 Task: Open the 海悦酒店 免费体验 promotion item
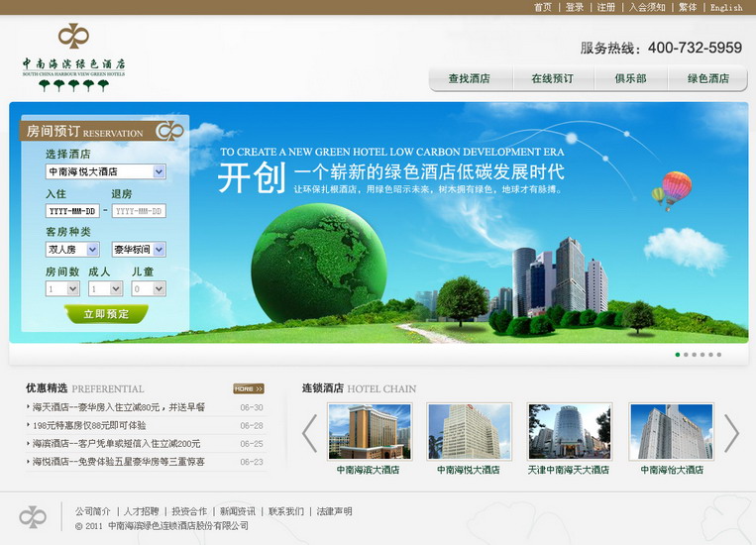click(119, 462)
